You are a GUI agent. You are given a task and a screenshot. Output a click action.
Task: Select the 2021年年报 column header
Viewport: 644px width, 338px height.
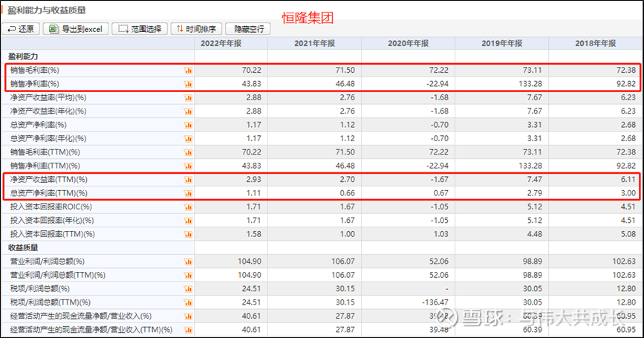click(315, 43)
